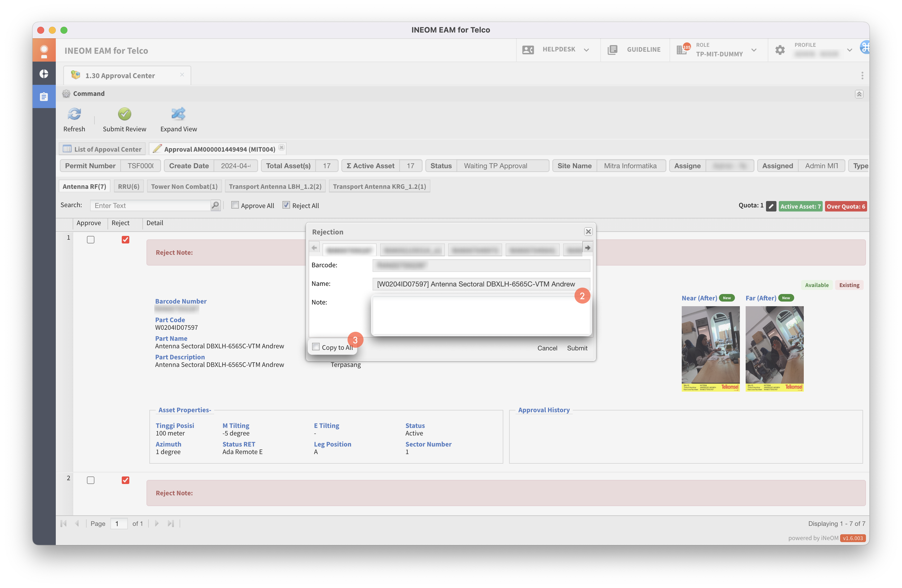Click the Submit Review checkmark icon
The height and width of the screenshot is (588, 902).
[124, 114]
